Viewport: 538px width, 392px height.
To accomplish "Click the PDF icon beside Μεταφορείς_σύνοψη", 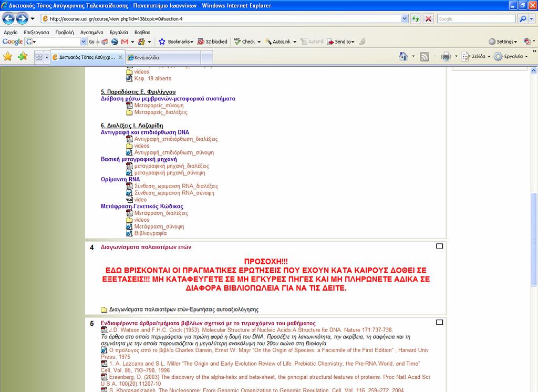I will pos(129,106).
